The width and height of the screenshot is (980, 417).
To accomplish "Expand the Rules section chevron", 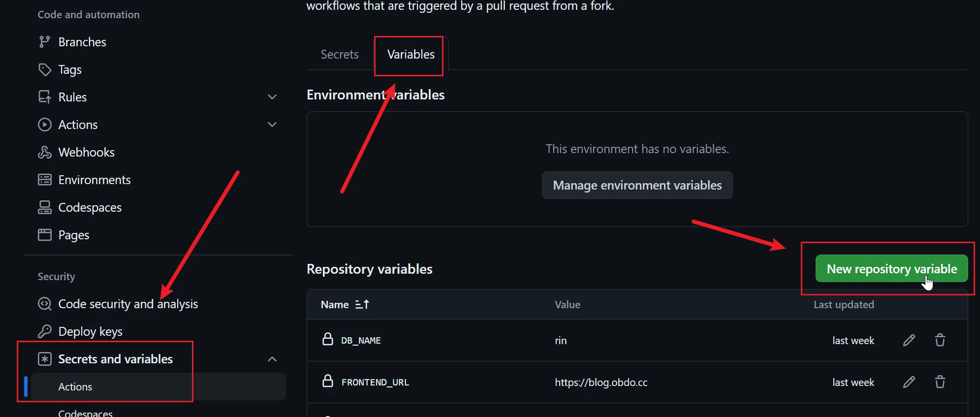I will click(272, 97).
